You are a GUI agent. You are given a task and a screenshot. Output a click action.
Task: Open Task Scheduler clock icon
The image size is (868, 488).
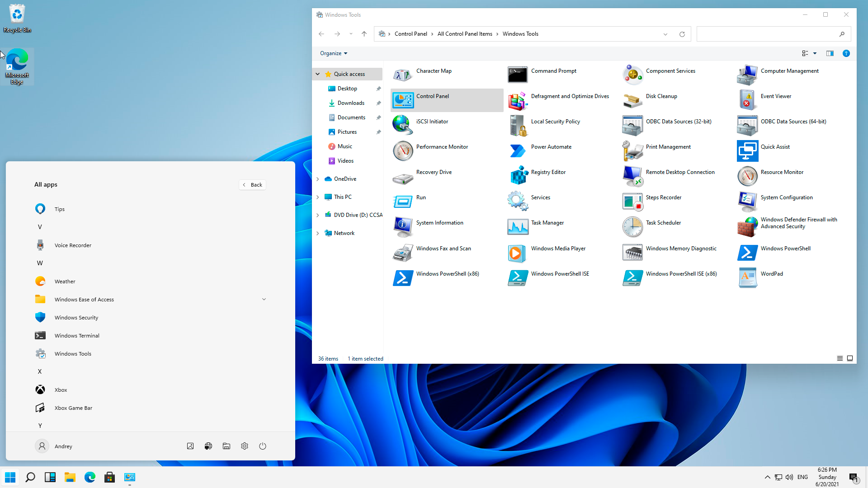632,227
